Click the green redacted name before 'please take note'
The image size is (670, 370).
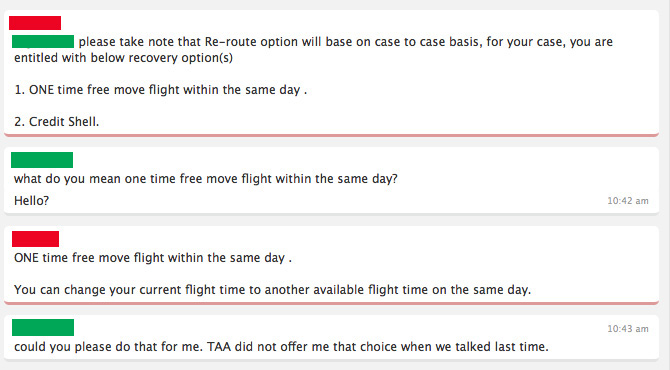(x=43, y=41)
